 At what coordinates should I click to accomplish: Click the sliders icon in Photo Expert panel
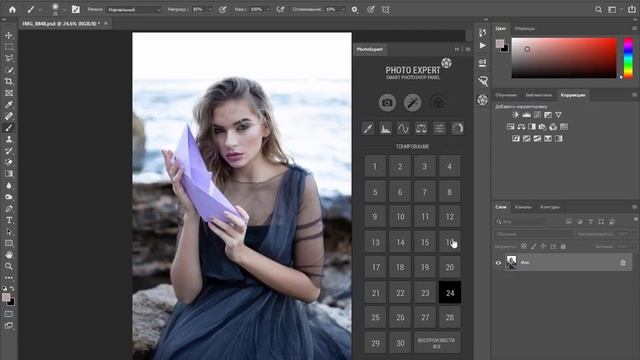pos(439,129)
